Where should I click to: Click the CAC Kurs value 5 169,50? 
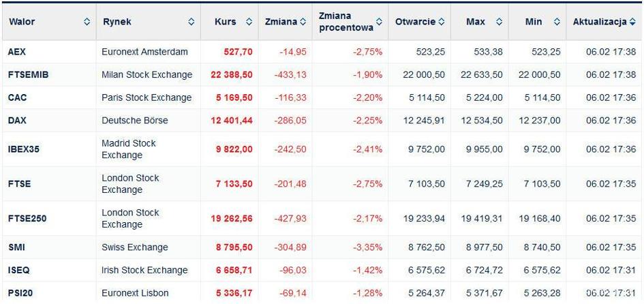(x=234, y=97)
